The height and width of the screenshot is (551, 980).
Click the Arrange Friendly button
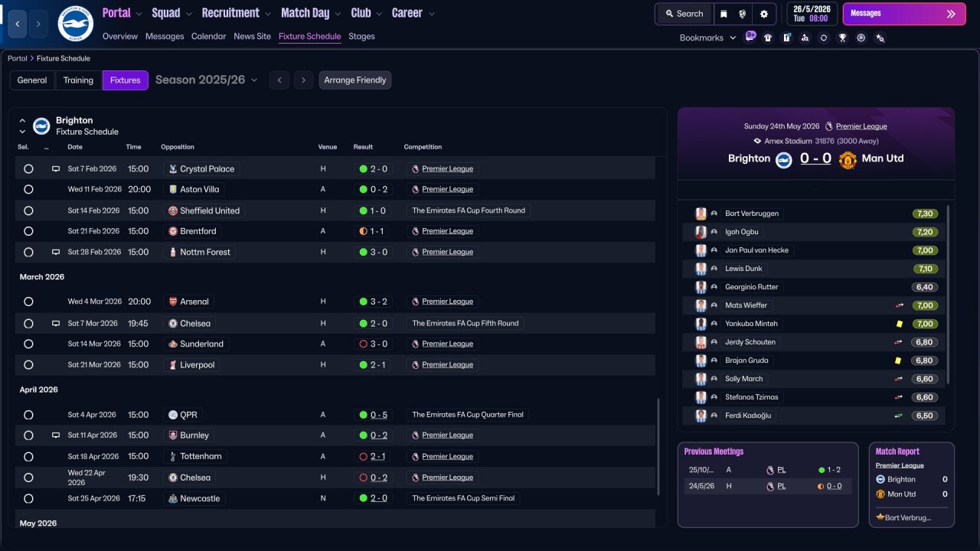[x=355, y=80]
